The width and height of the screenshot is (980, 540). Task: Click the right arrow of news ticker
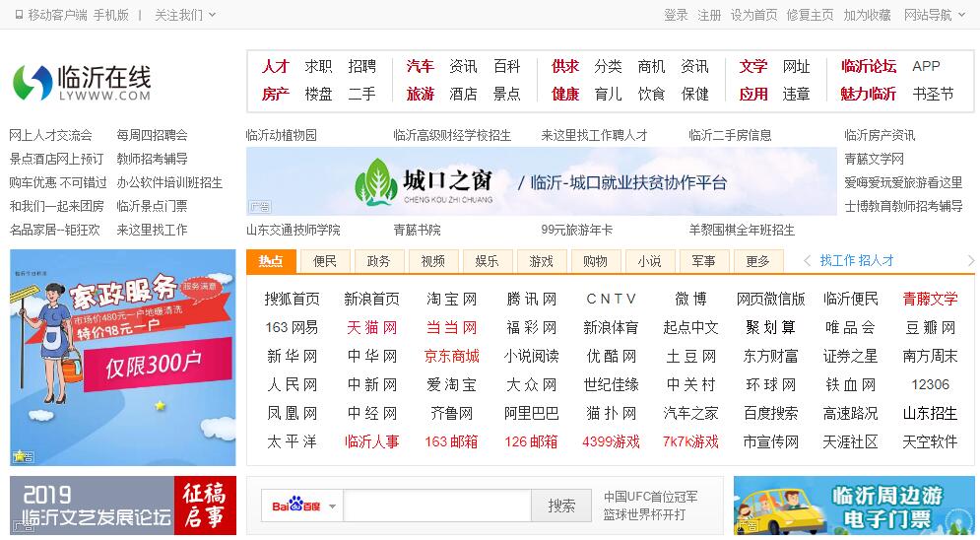970,260
